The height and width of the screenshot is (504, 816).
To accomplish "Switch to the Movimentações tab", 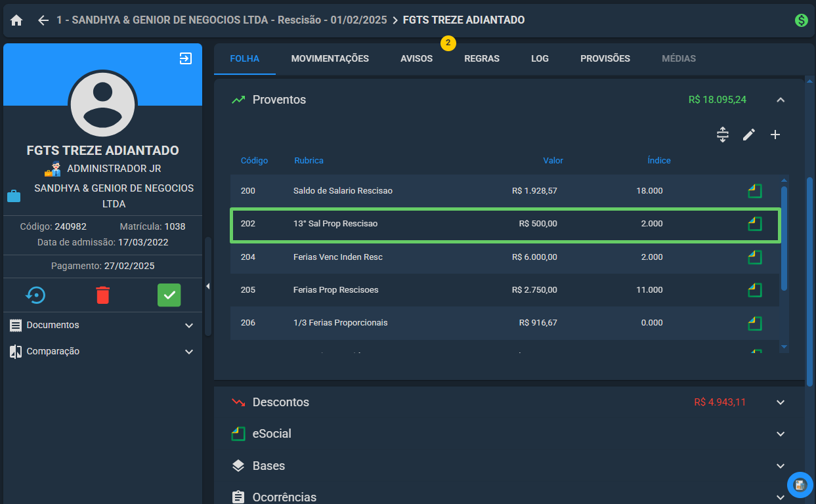I will click(330, 58).
